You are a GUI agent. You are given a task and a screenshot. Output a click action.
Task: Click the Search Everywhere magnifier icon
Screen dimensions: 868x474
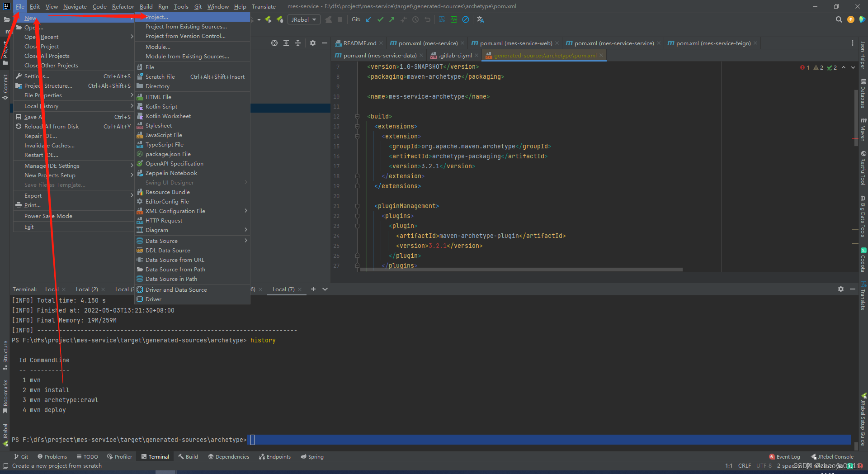[839, 19]
